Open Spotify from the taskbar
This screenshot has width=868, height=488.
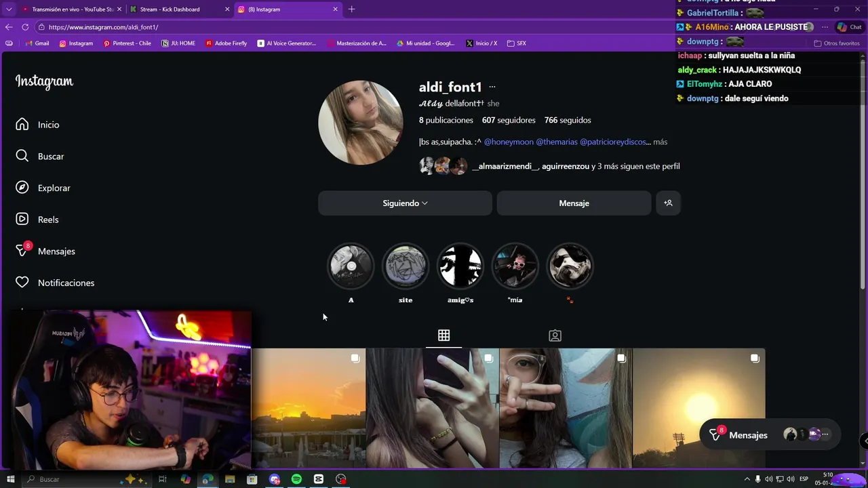point(296,479)
